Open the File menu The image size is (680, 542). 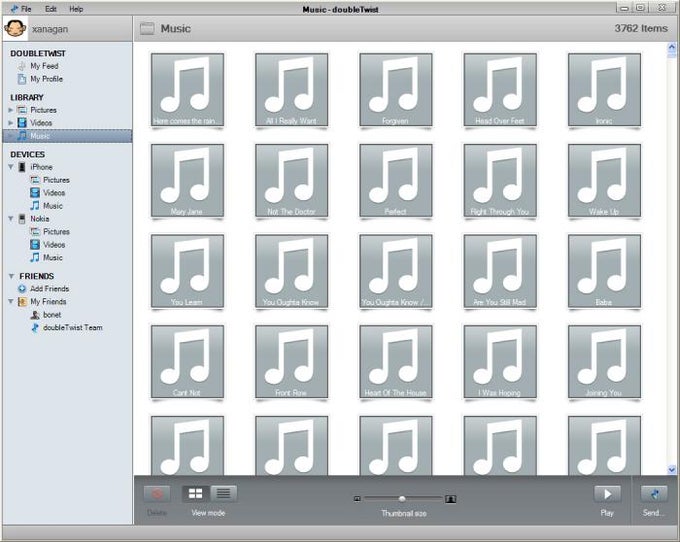click(26, 9)
